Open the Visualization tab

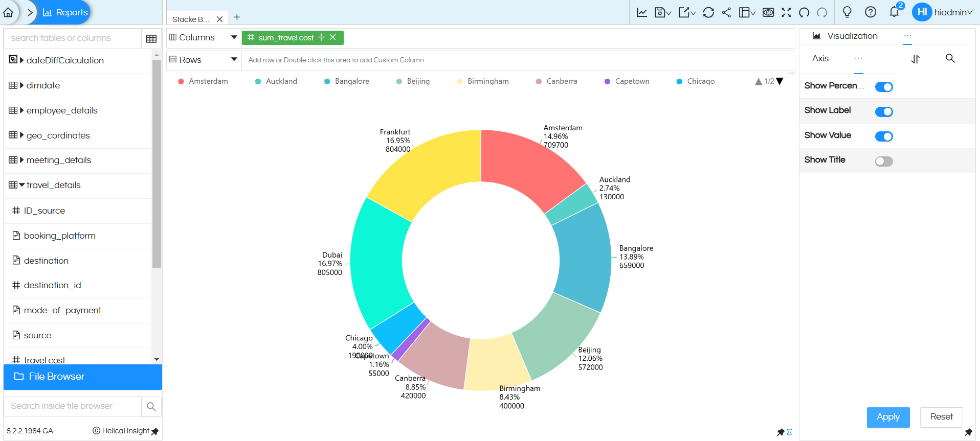[x=845, y=36]
